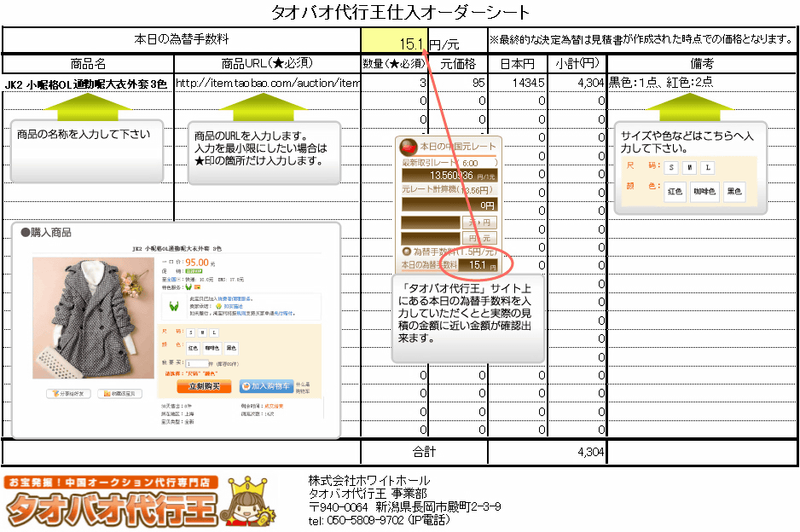Click the gray coat product photo
Image resolution: width=800 pixels, height=532 pixels.
[x=93, y=318]
